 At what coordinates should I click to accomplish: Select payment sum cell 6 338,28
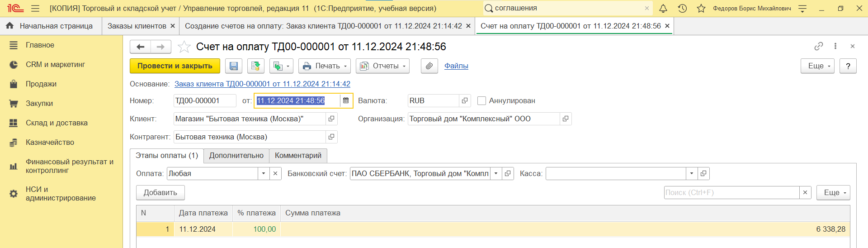pos(565,229)
